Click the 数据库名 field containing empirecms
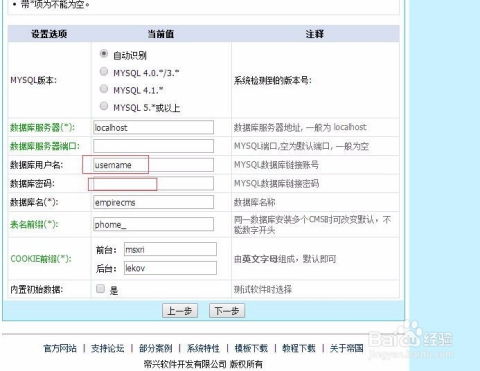The image size is (480, 371). [x=153, y=202]
